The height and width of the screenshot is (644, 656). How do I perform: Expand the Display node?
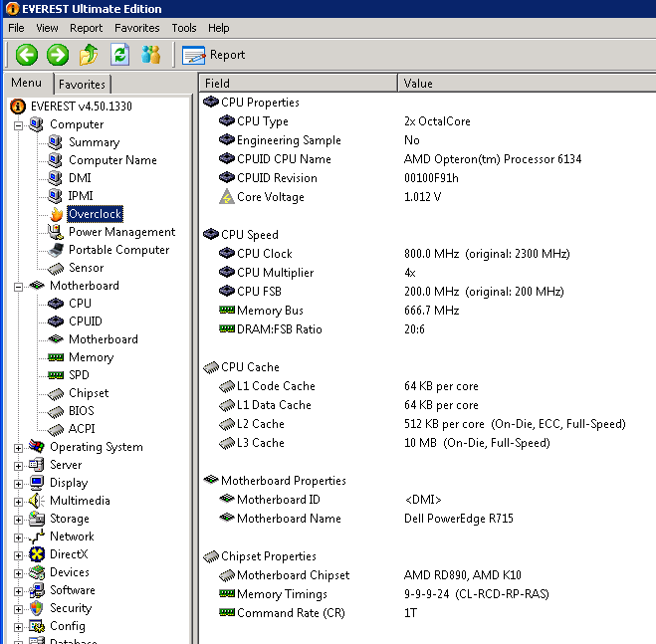coord(18,484)
